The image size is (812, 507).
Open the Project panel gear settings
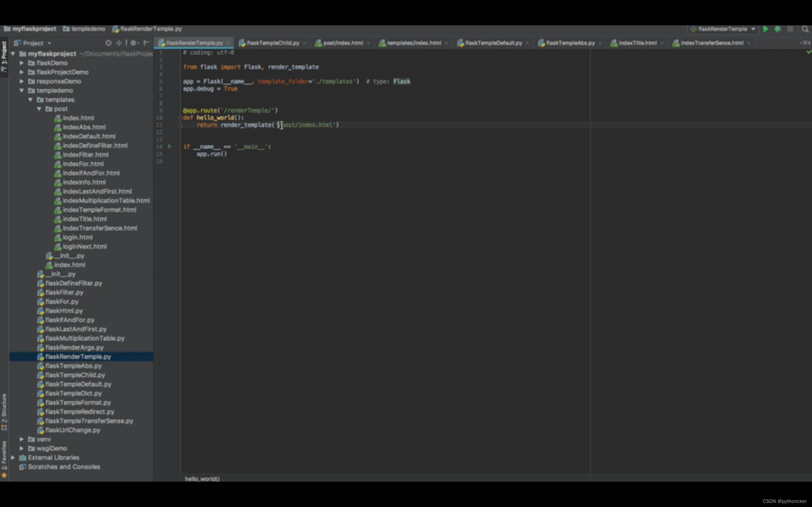pos(134,43)
